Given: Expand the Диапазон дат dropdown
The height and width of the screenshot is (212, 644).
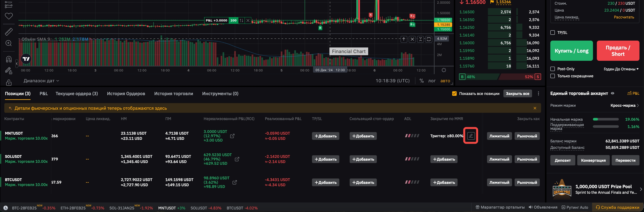Looking at the screenshot, I should click(41, 81).
